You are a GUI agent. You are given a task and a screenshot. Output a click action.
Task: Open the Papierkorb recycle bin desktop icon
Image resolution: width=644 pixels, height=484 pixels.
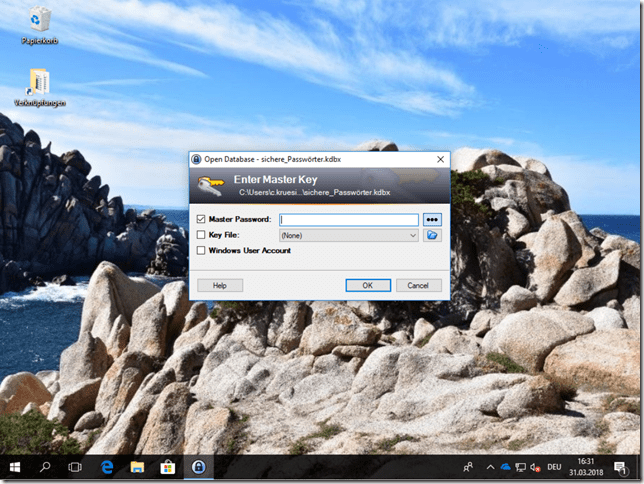(x=41, y=21)
